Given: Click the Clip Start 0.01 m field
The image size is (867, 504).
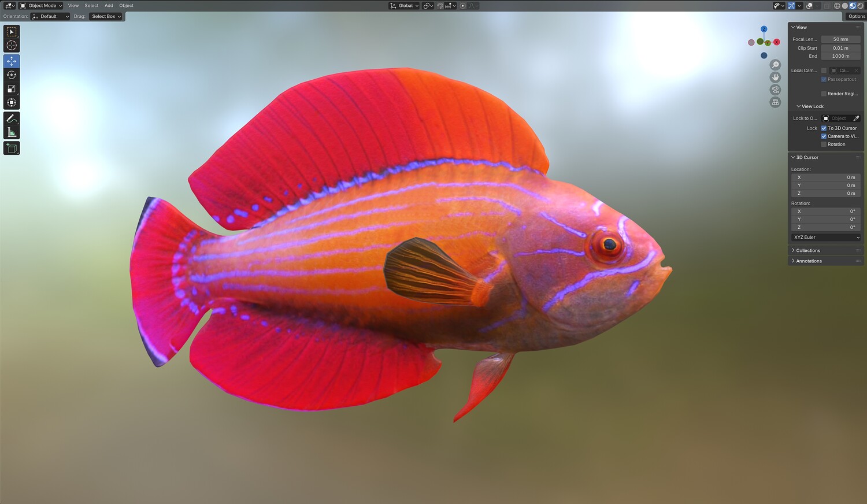Looking at the screenshot, I should click(x=841, y=48).
